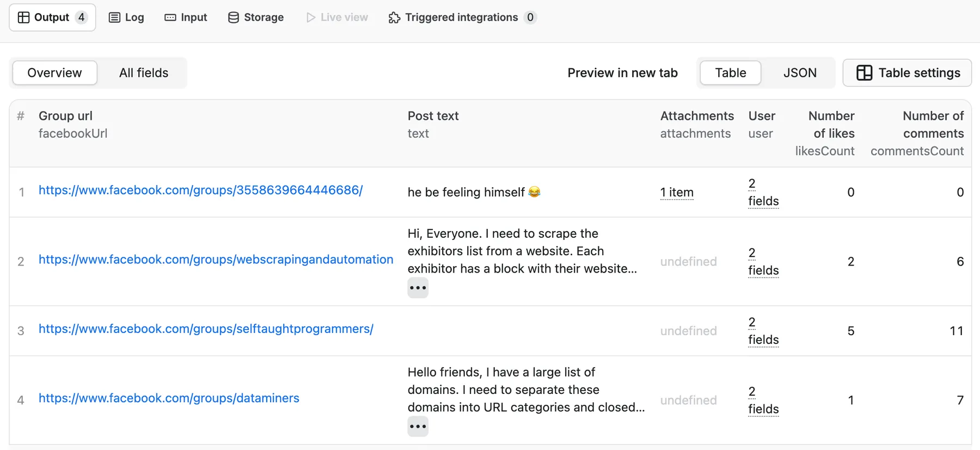Expand the truncated 'Hello friends' post text
Screen dimensions: 980x450
click(418, 427)
